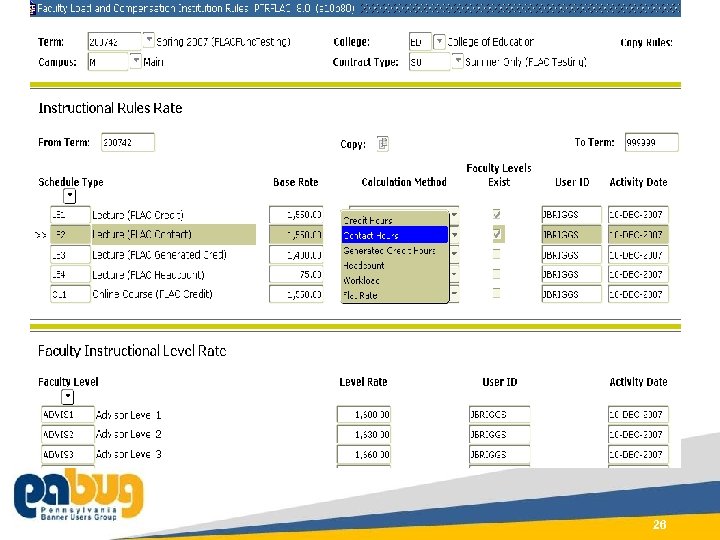Click the 'Copy Rules:' label
The width and height of the screenshot is (720, 540).
(x=646, y=43)
